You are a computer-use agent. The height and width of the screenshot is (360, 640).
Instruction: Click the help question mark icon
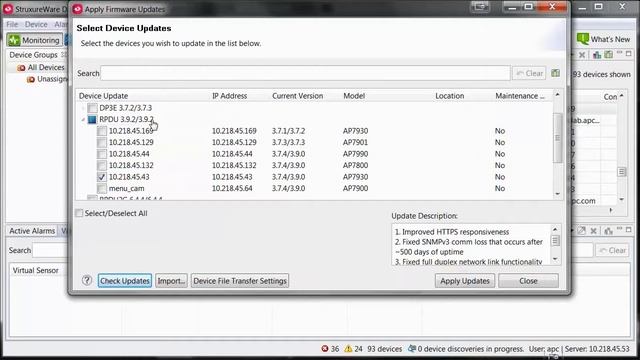87,280
